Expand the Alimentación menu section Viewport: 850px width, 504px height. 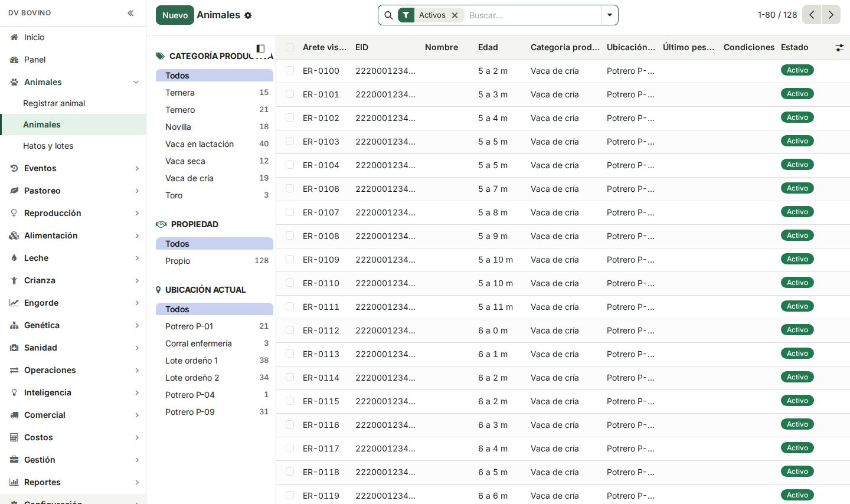[x=73, y=235]
